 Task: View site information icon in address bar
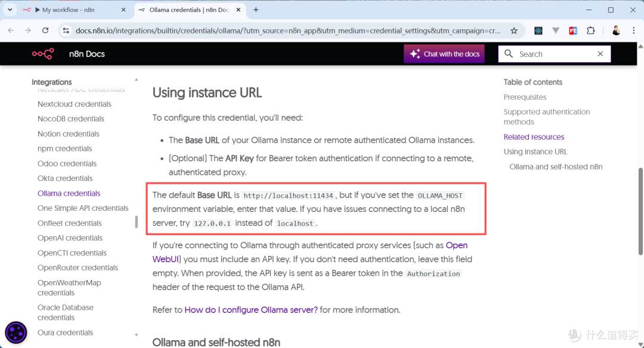(66, 30)
